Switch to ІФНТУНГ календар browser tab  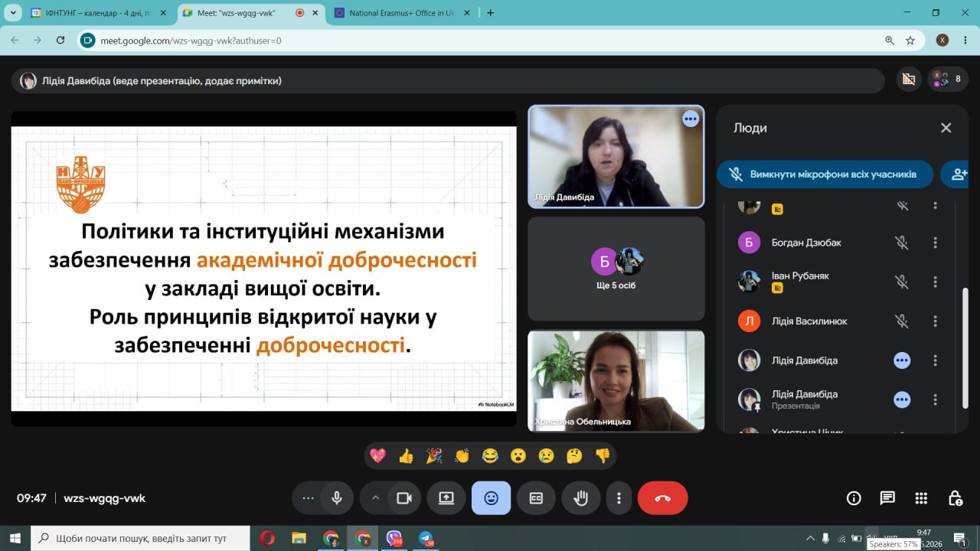tap(98, 13)
